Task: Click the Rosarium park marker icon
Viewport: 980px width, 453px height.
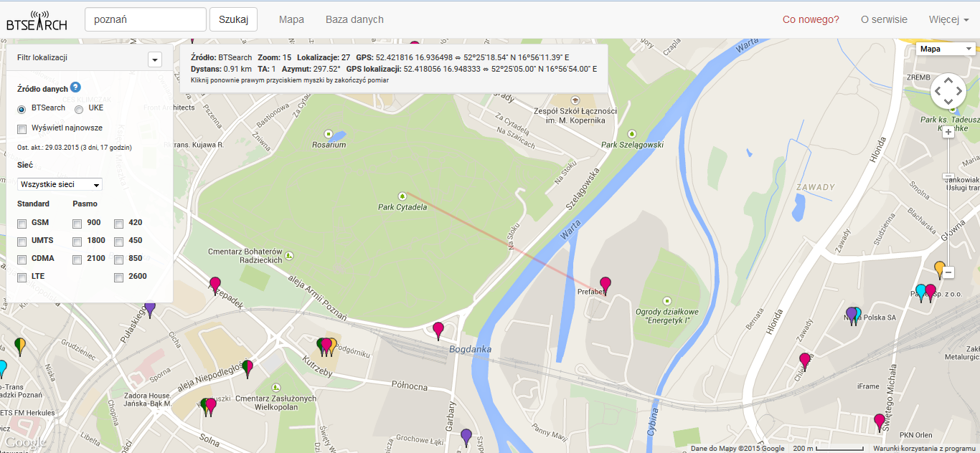Action: 329,133
